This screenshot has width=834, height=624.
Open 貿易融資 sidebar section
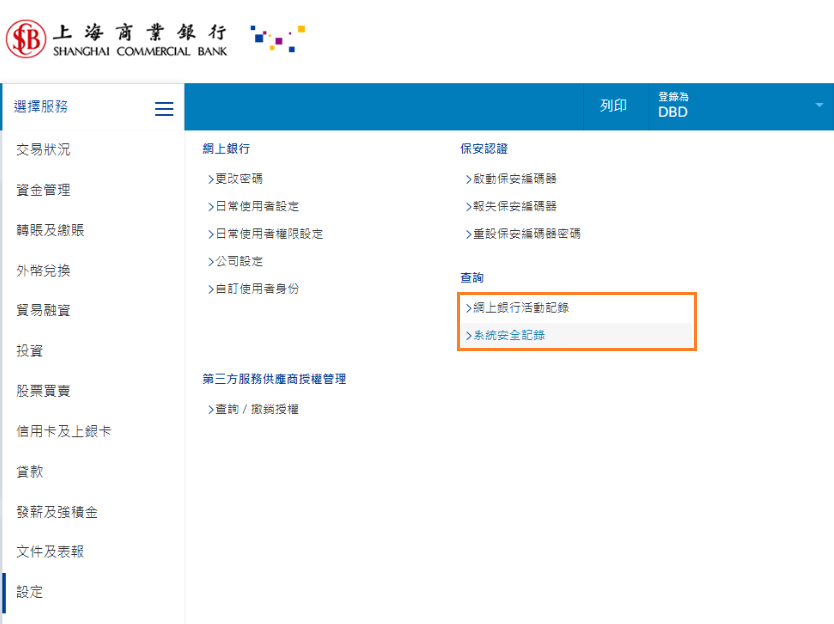[43, 311]
